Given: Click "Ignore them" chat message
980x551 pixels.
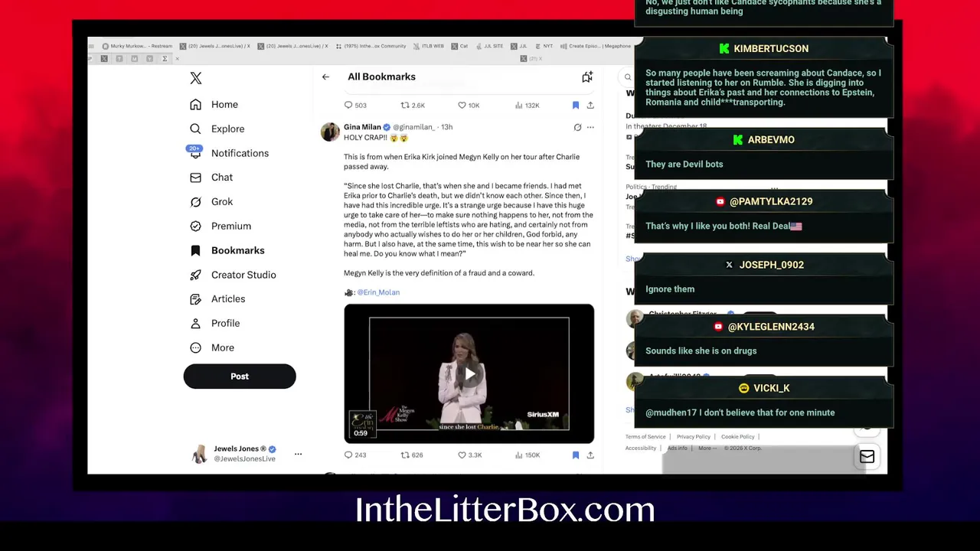Looking at the screenshot, I should pos(670,289).
